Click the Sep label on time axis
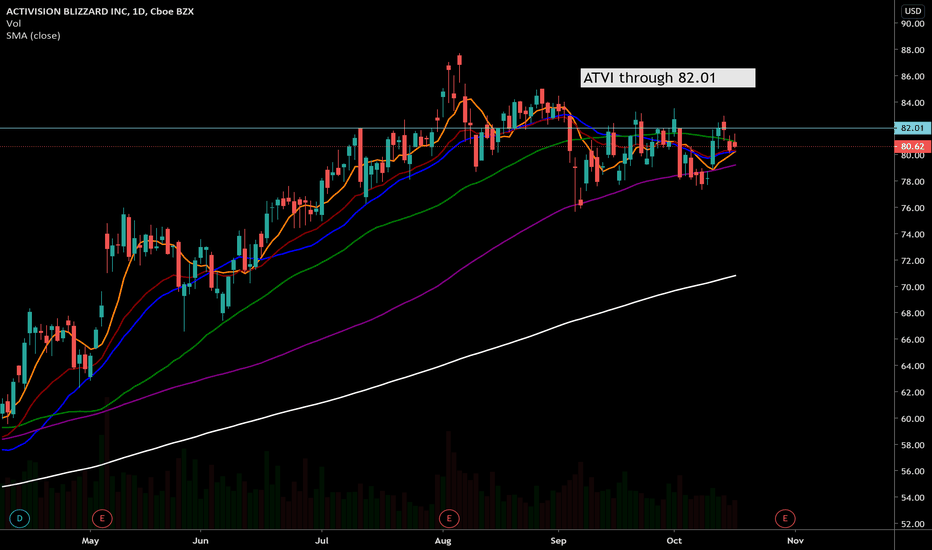The height and width of the screenshot is (550, 932). click(x=558, y=540)
